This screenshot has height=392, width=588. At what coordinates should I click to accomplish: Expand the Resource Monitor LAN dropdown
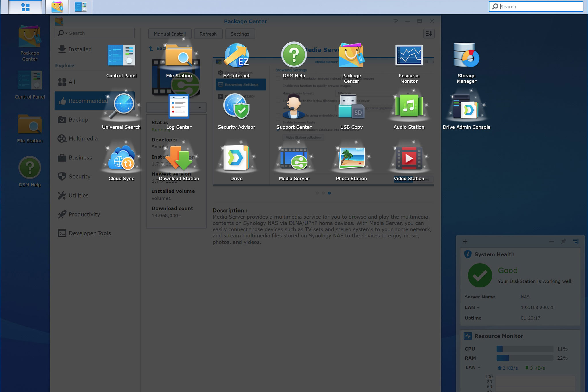[479, 368]
